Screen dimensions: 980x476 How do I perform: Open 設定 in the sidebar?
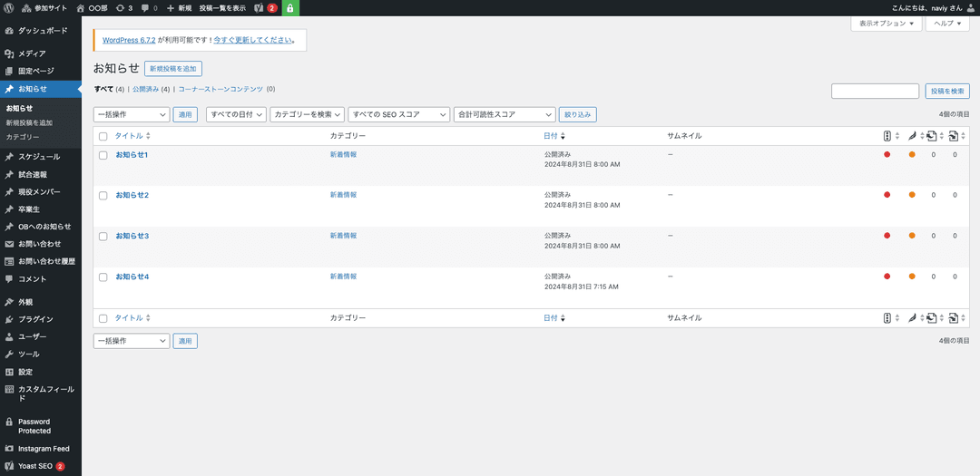41,372
